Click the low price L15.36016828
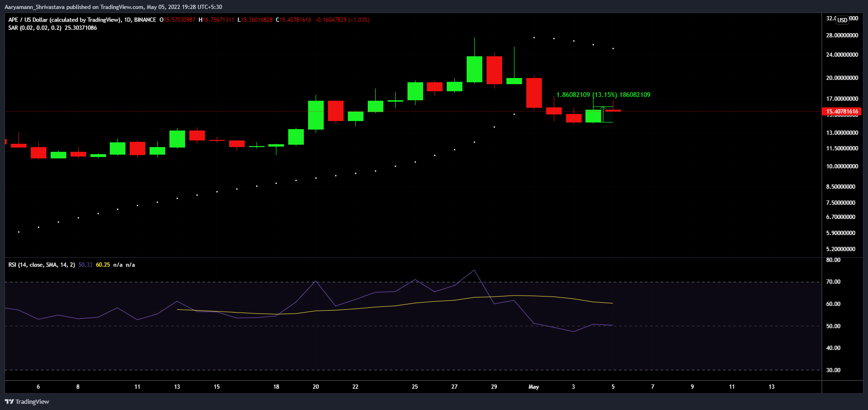 pyautogui.click(x=255, y=20)
